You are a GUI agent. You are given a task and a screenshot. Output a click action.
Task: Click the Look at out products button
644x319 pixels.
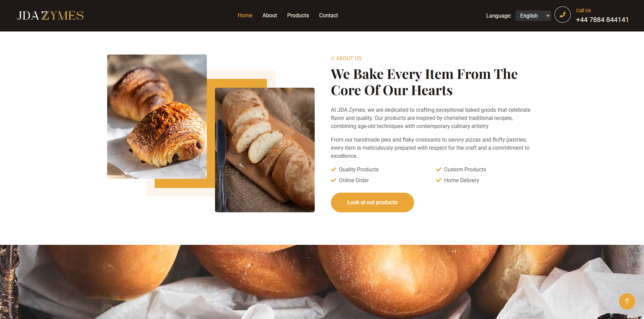[372, 203]
